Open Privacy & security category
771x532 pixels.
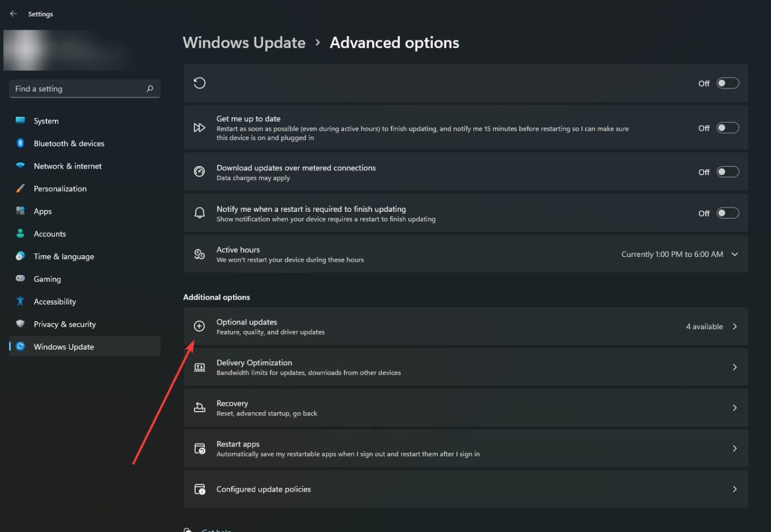click(84, 324)
